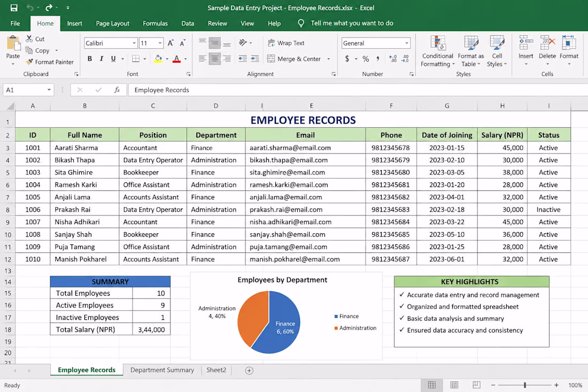Expand the Name Box A1 dropdown

tap(49, 90)
